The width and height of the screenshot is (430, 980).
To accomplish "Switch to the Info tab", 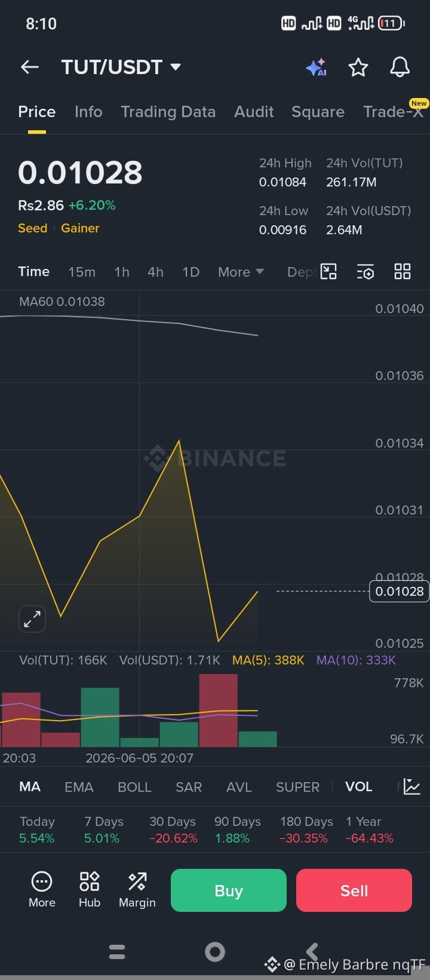I will click(x=88, y=112).
